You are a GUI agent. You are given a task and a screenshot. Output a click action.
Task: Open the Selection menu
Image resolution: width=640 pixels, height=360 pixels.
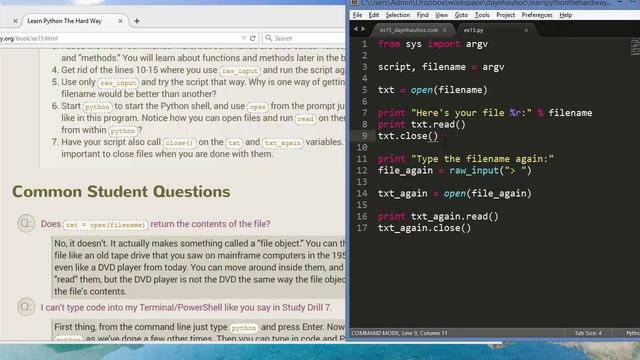pyautogui.click(x=398, y=15)
